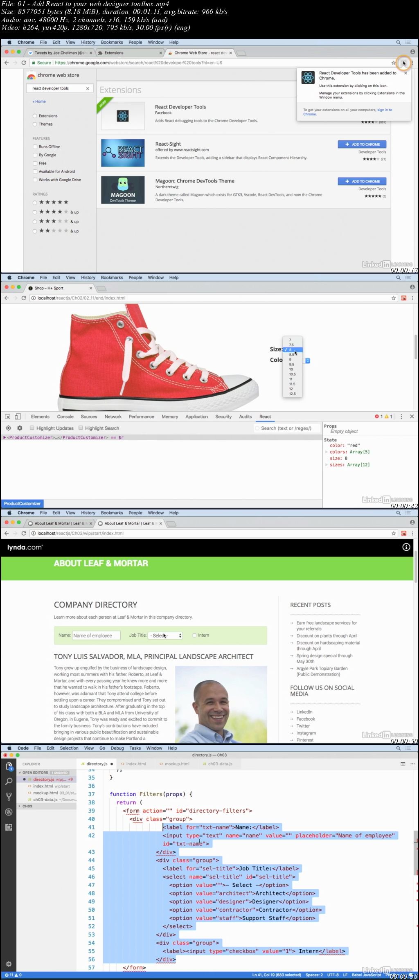Switch to the Elements tab in DevTools
Viewport: 419px width, 980px height.
[x=40, y=417]
